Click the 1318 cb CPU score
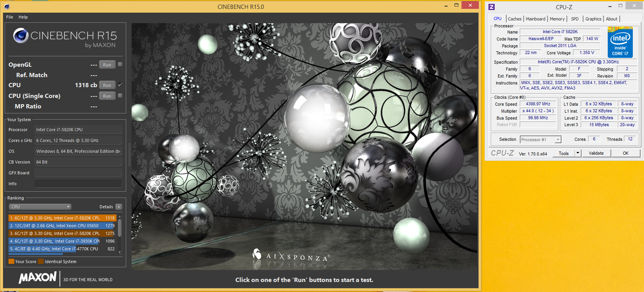 point(86,85)
